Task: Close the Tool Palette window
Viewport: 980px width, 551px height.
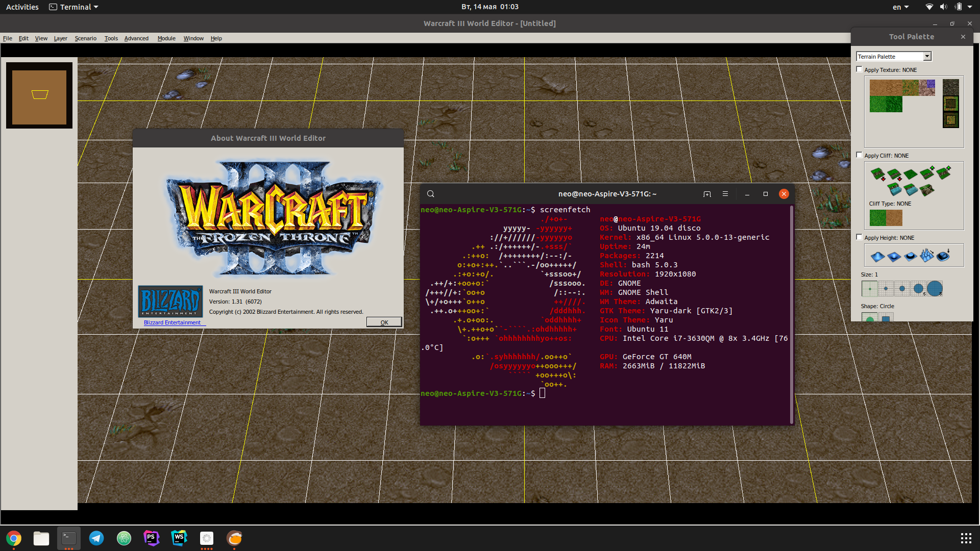Action: click(x=963, y=37)
